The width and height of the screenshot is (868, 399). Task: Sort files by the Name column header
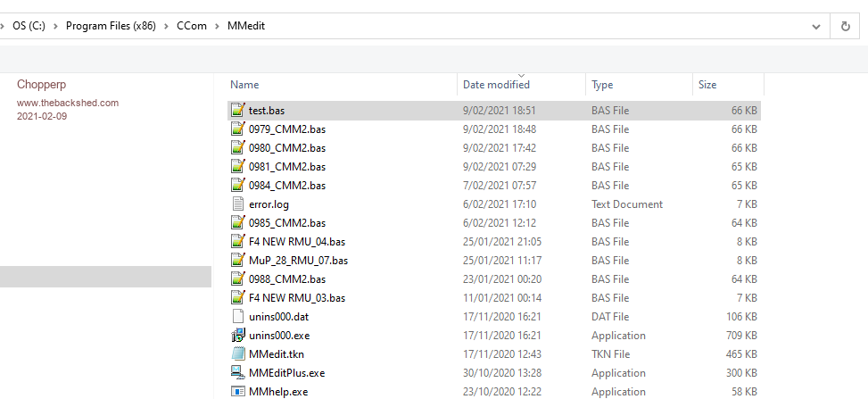pos(244,85)
